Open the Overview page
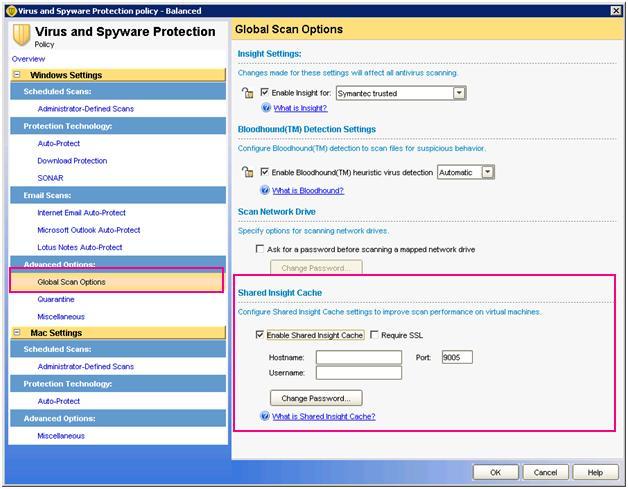Viewport: 628px width, 489px height. point(28,59)
